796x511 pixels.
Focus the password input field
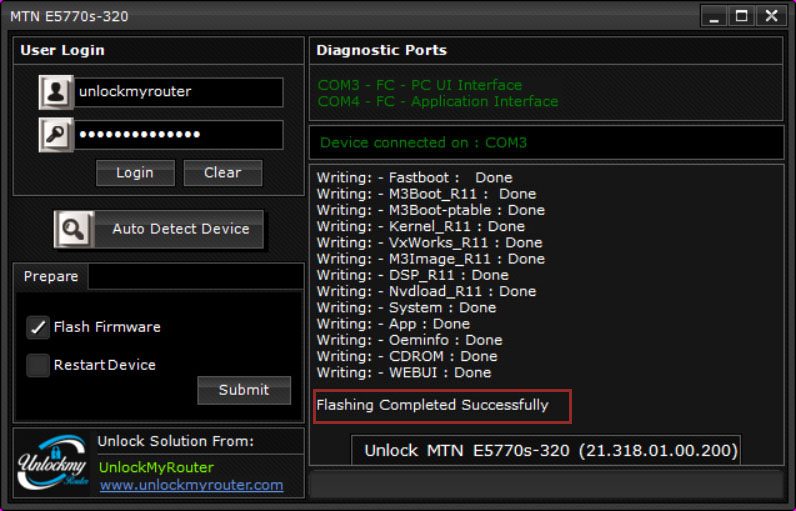(179, 134)
